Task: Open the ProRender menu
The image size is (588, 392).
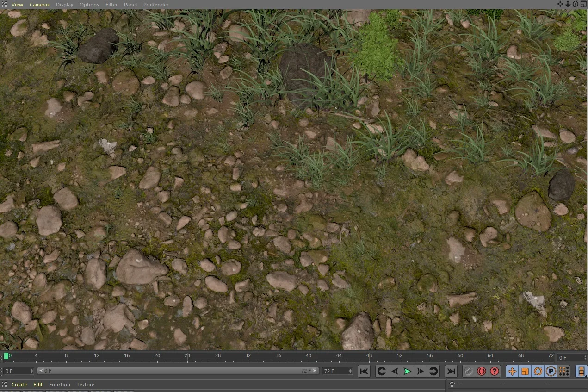Action: (155, 4)
